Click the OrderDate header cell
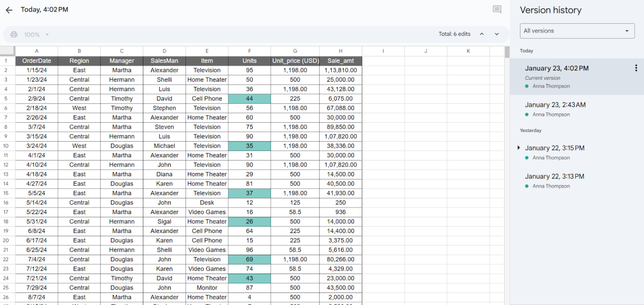 (37, 61)
